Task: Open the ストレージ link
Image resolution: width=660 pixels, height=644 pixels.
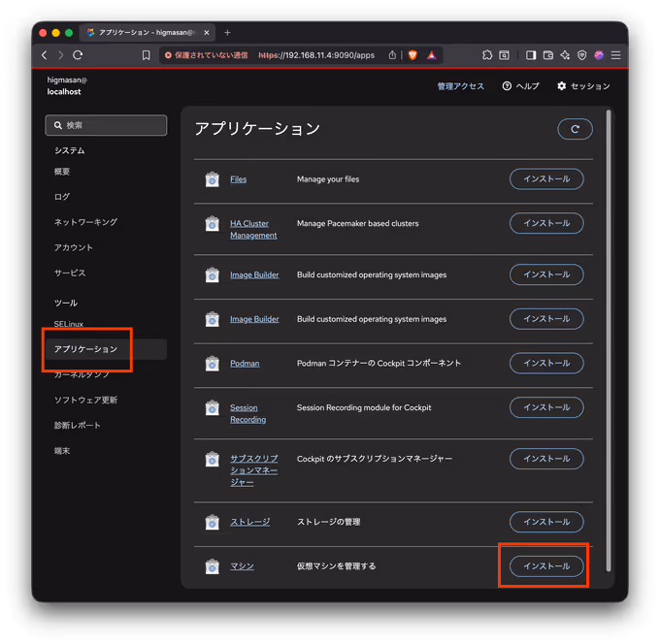Action: [x=250, y=522]
